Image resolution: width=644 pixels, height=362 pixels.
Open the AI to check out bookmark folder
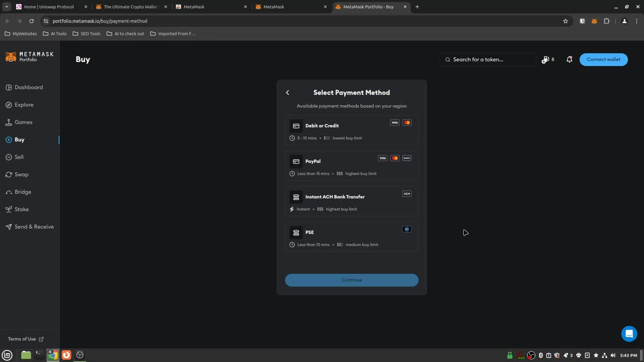tap(125, 34)
